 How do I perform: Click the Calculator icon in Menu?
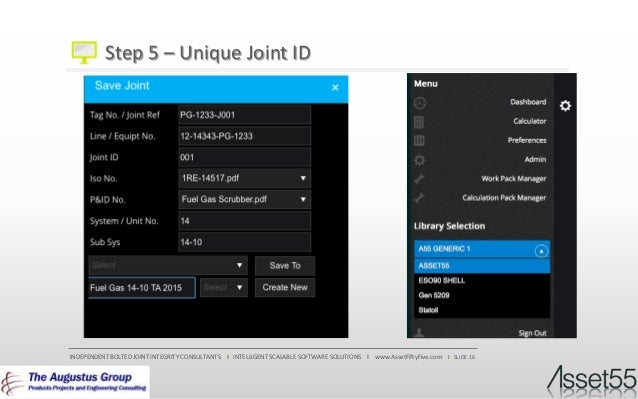419,122
